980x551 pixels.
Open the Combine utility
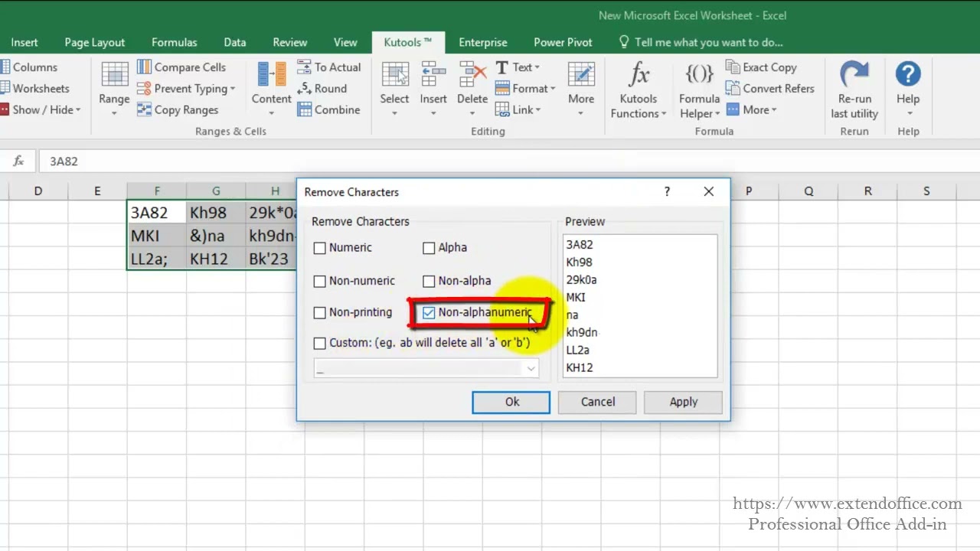[x=328, y=110]
